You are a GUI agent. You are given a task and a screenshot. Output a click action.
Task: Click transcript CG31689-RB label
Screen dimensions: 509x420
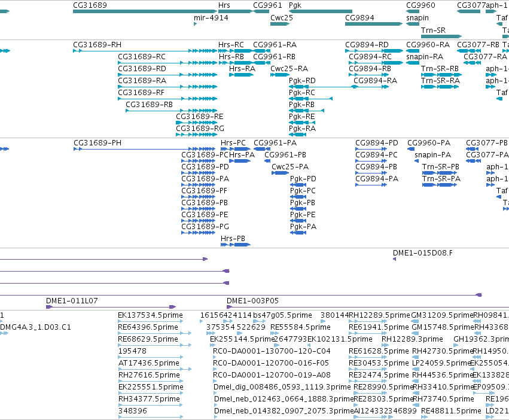click(149, 105)
